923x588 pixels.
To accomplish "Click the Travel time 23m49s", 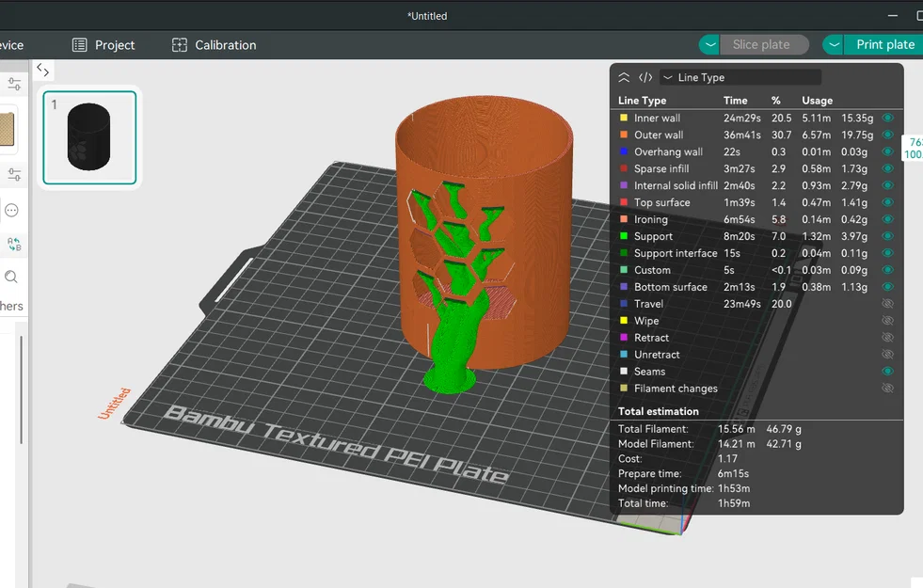I will [741, 304].
